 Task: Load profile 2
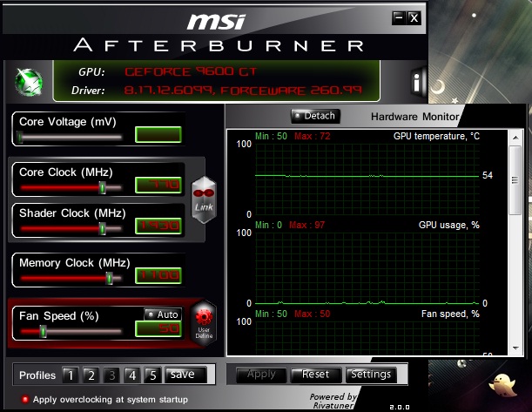91,375
